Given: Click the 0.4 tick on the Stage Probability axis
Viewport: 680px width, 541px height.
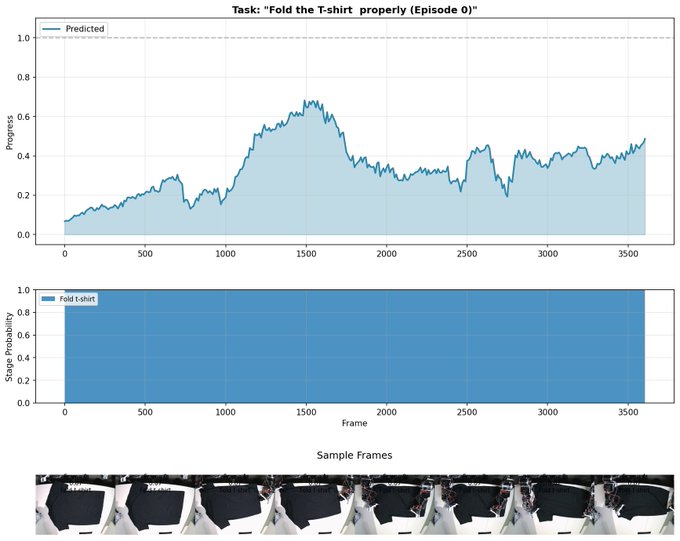Looking at the screenshot, I should click(21, 357).
